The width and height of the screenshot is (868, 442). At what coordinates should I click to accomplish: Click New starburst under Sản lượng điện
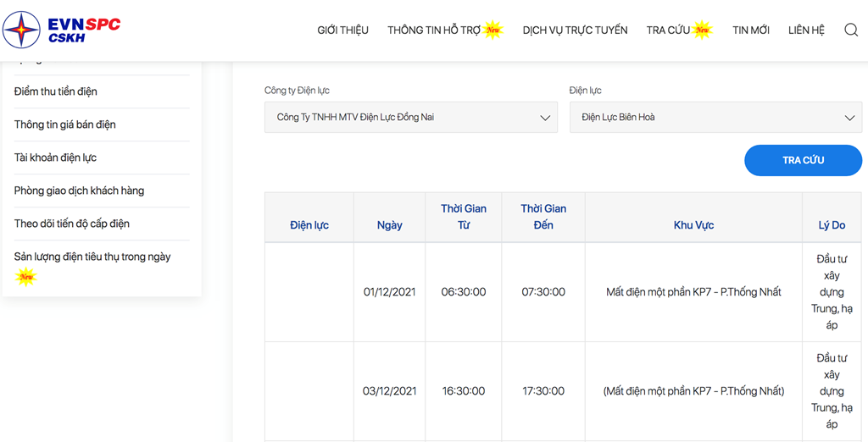(25, 276)
